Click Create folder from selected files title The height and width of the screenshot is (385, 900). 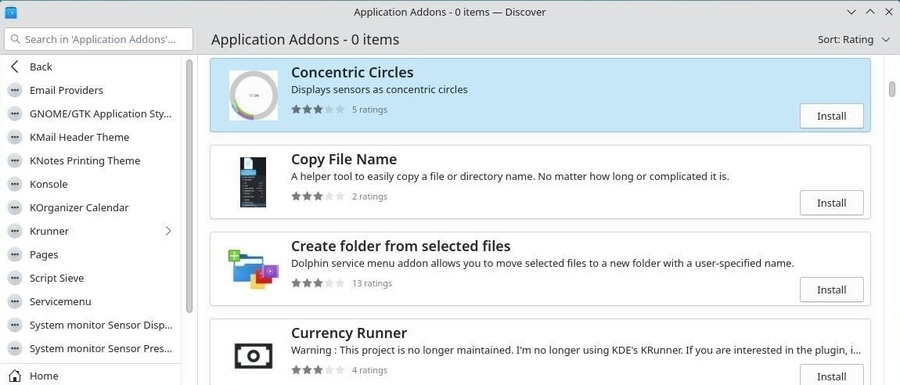pos(401,246)
